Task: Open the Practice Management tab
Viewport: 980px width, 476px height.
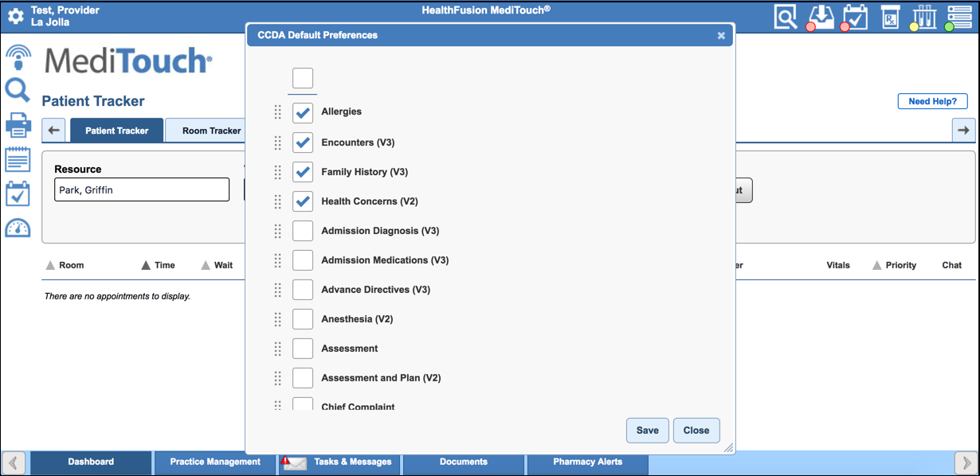Action: (215, 462)
